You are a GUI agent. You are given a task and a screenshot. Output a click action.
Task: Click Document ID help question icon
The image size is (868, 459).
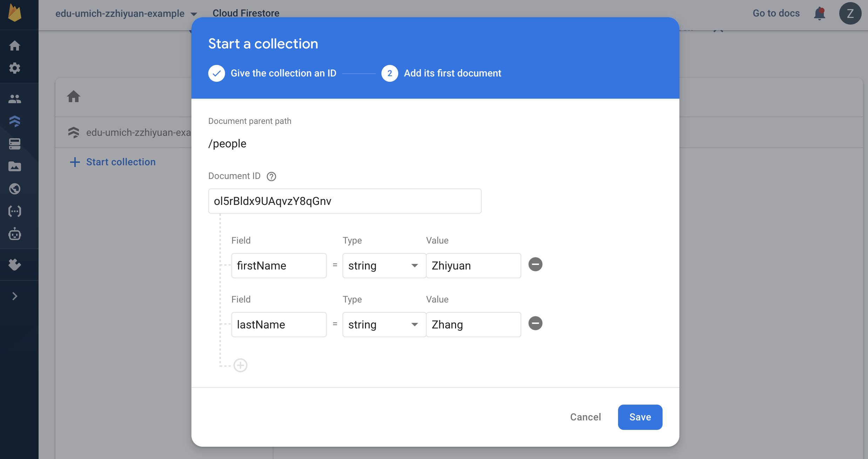(x=271, y=176)
